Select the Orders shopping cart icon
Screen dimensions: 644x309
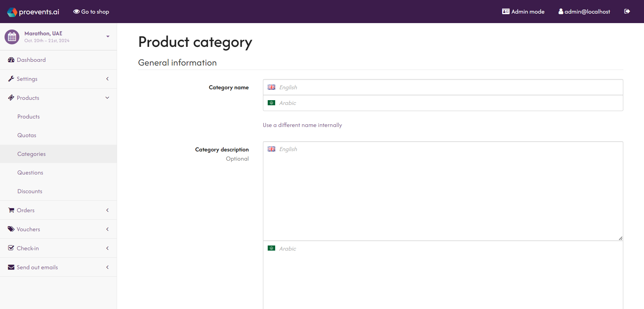tap(11, 210)
